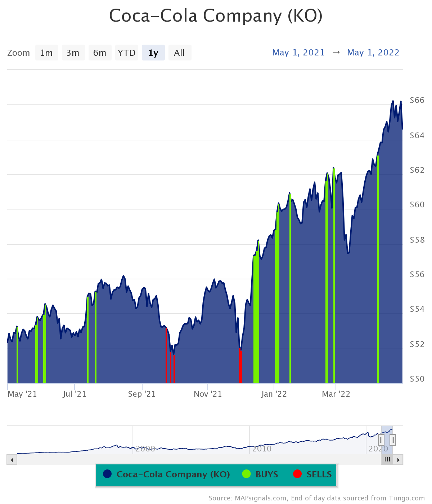Screen dimensions: 432x504
Task: Click the $56 y-axis label
Action: point(417,274)
